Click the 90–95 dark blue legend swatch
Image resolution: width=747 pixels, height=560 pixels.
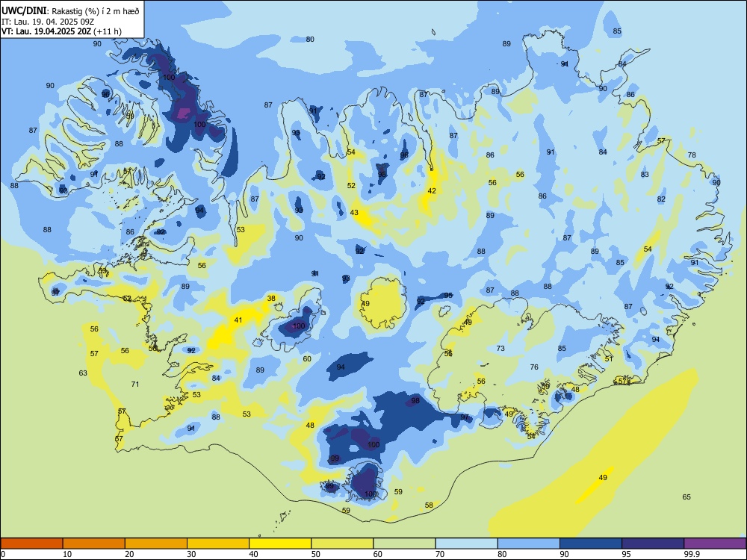coord(591,544)
